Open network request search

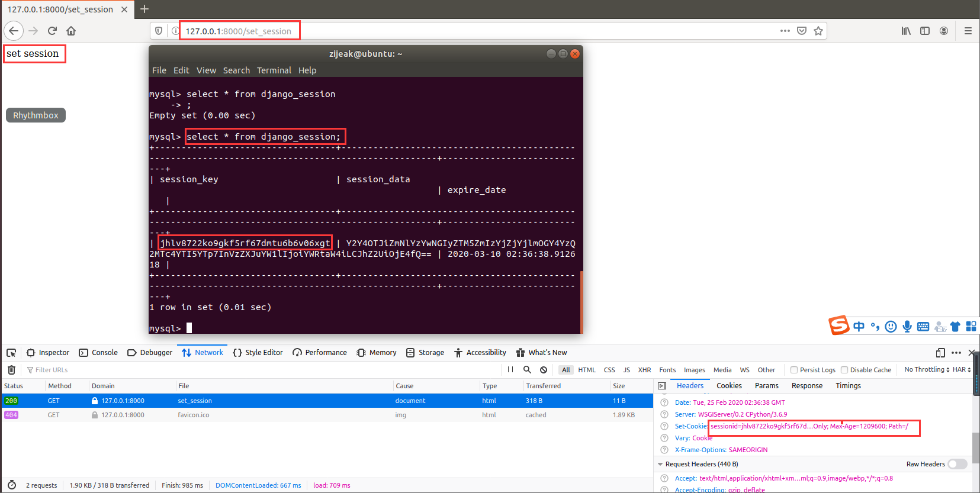(x=527, y=370)
